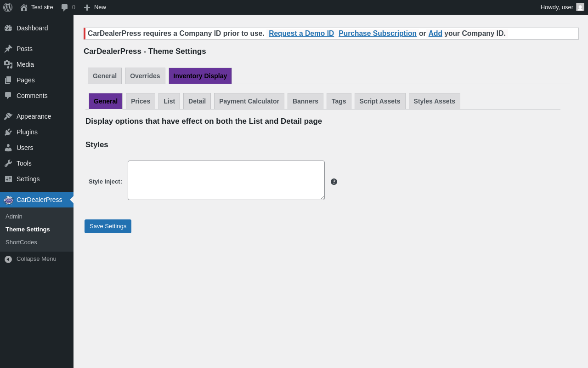This screenshot has height=368, width=588.
Task: Click the Media icon in sidebar
Action: (x=8, y=64)
